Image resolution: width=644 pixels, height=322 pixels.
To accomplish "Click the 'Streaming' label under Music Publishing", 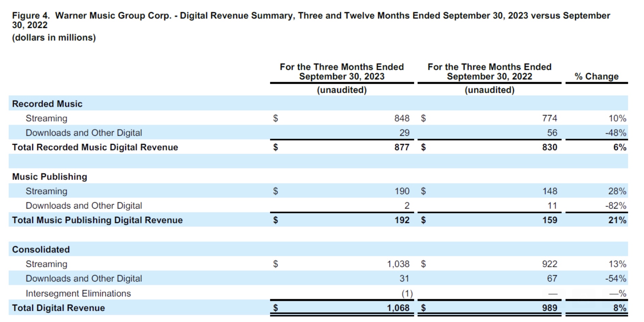I will coord(47,191).
